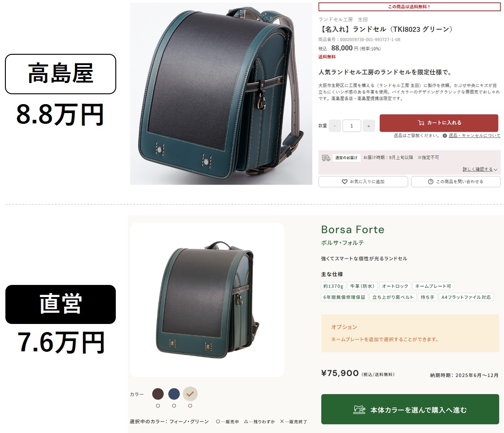The height and width of the screenshot is (433, 504).
Task: Click the question icon on inquiry button
Action: (x=431, y=182)
